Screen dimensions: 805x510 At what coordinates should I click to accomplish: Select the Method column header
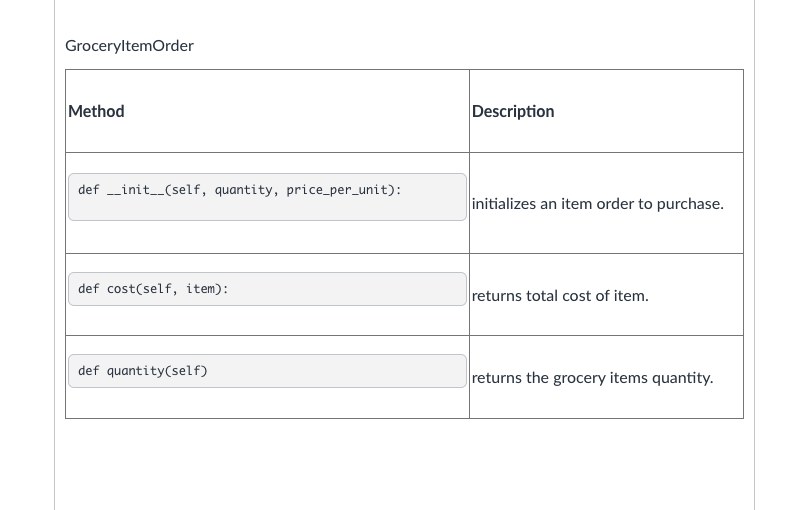[96, 111]
